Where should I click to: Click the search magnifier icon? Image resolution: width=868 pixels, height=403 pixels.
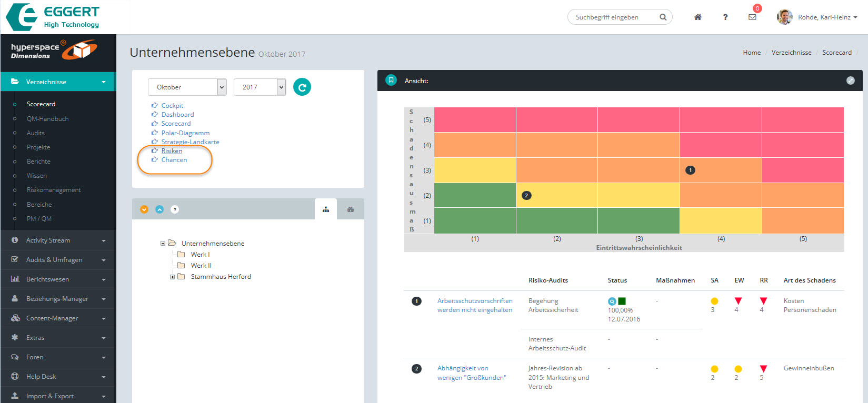coord(663,17)
